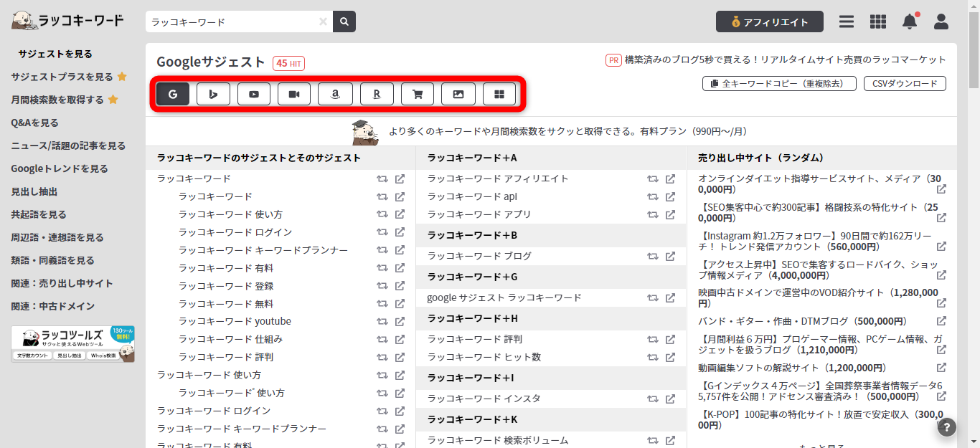The image size is (980, 448).
Task: Open external link for ラッコキーワード api
Action: click(x=670, y=196)
